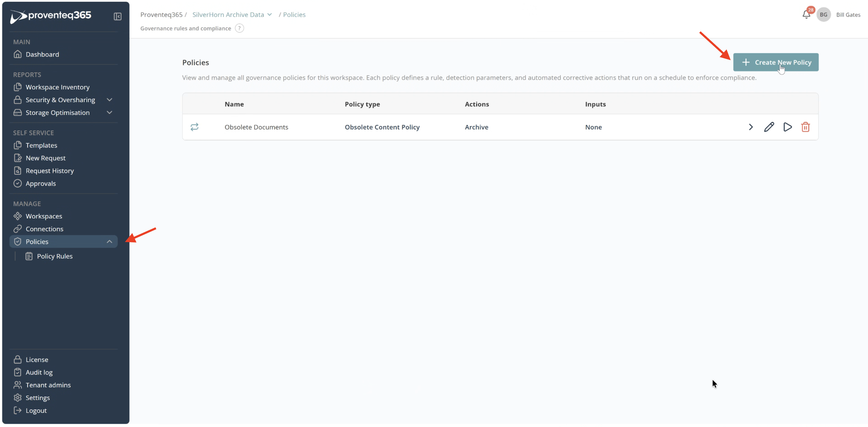Click Workspace Inventory sidebar icon
The height and width of the screenshot is (427, 868).
[x=18, y=87]
